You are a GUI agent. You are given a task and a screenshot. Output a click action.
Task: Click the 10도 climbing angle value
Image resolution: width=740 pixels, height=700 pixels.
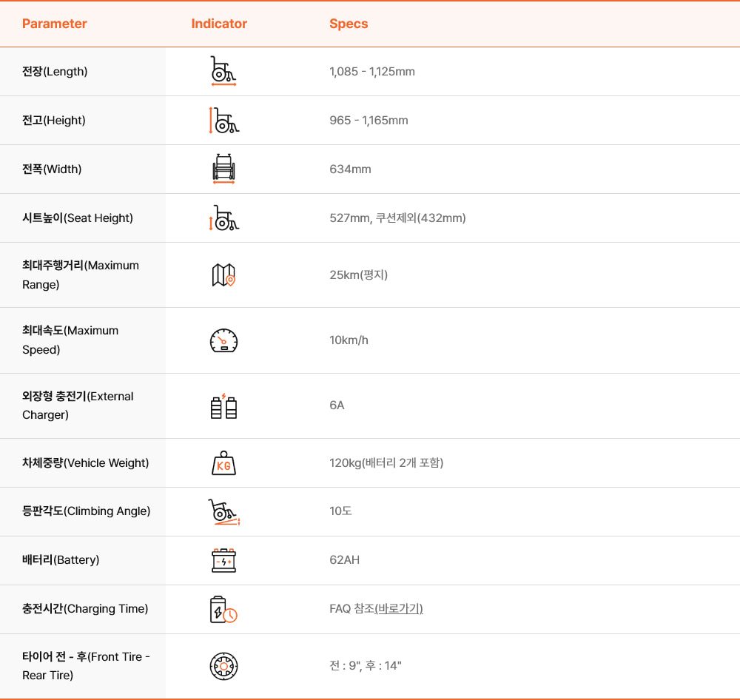(340, 511)
